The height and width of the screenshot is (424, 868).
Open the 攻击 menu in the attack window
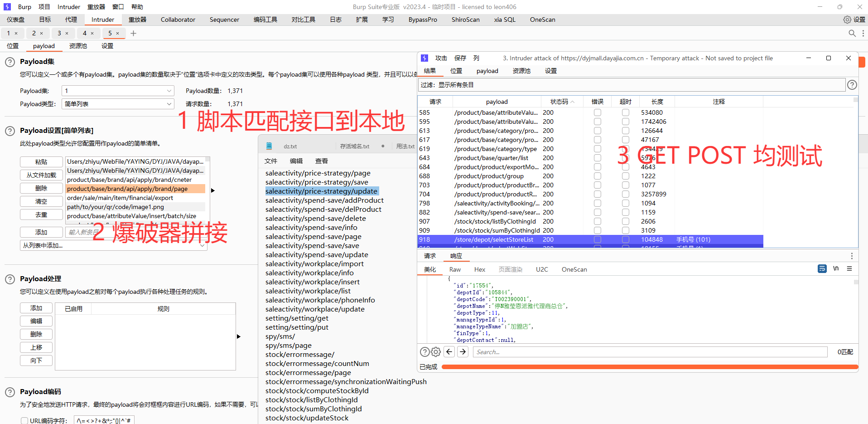pyautogui.click(x=441, y=58)
